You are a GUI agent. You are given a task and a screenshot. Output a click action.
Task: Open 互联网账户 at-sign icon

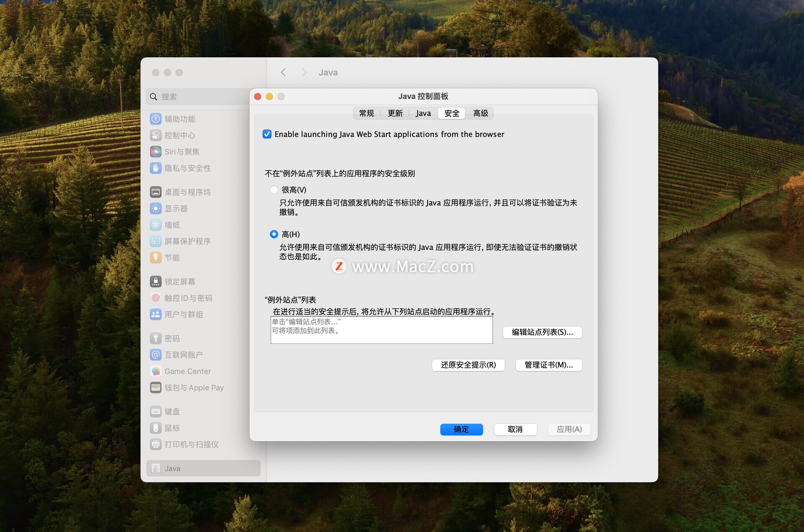point(156,355)
